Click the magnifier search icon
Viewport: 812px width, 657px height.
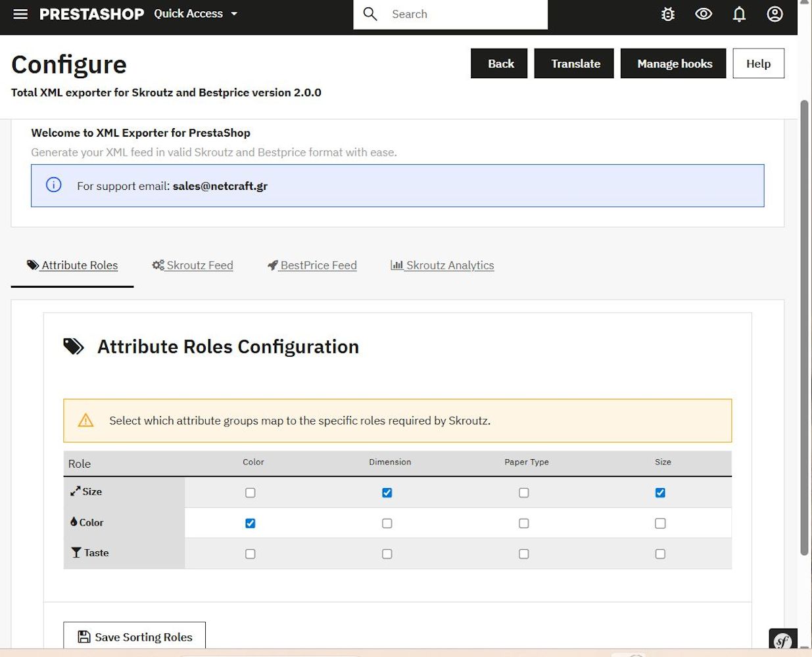point(370,14)
